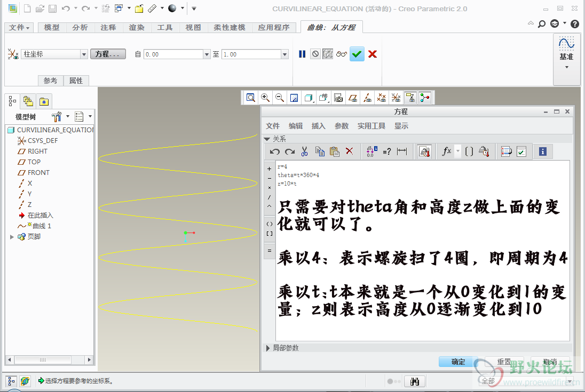Click the Zoom Out magnifier icon
Screen dimensions: 585x392
point(280,98)
